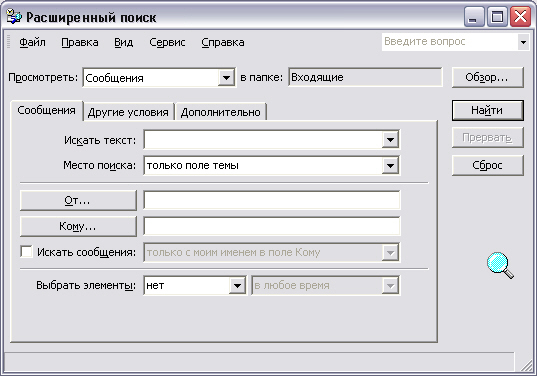Click the 'Входящие' folder field

click(365, 77)
